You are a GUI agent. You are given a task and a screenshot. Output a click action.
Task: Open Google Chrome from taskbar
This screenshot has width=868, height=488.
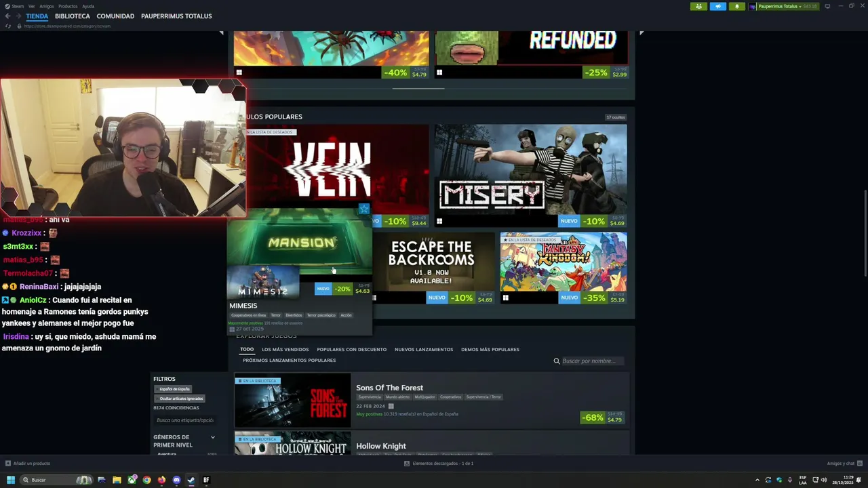[x=146, y=480]
